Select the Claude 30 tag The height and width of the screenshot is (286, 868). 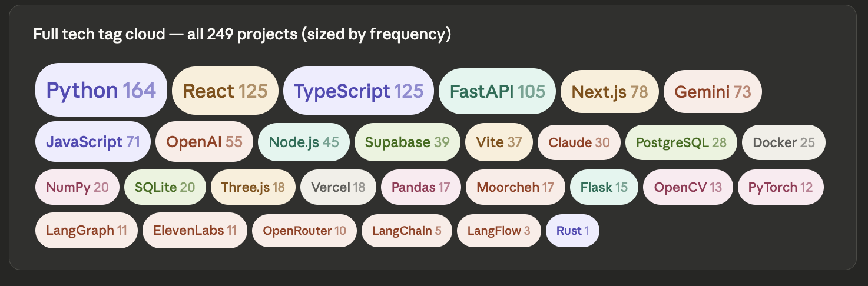pyautogui.click(x=579, y=142)
